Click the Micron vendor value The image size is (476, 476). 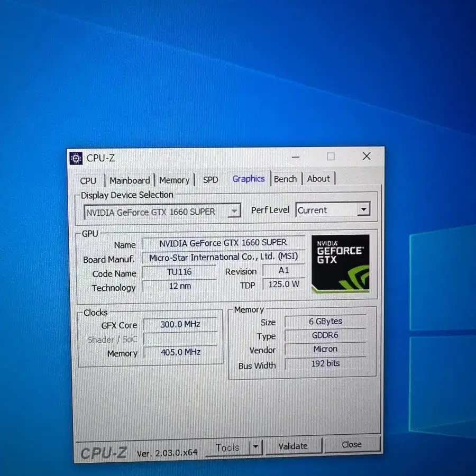[x=325, y=349]
